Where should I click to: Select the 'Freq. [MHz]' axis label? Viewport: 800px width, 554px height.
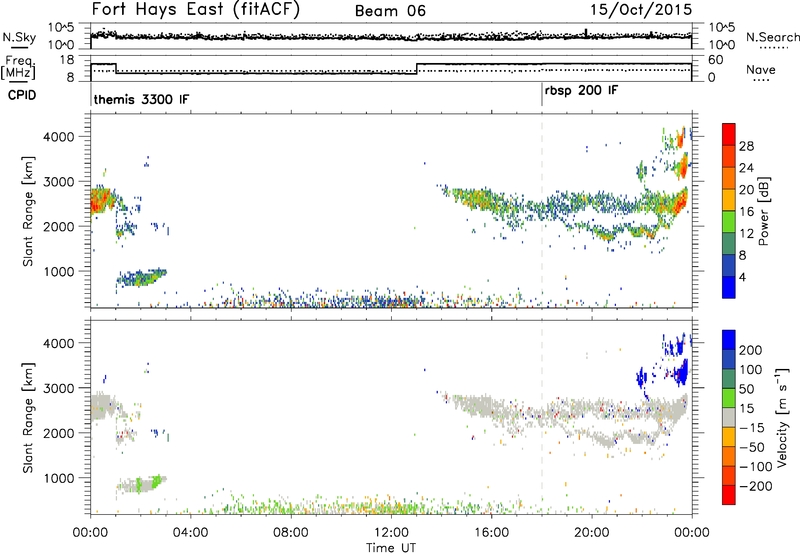[18, 68]
